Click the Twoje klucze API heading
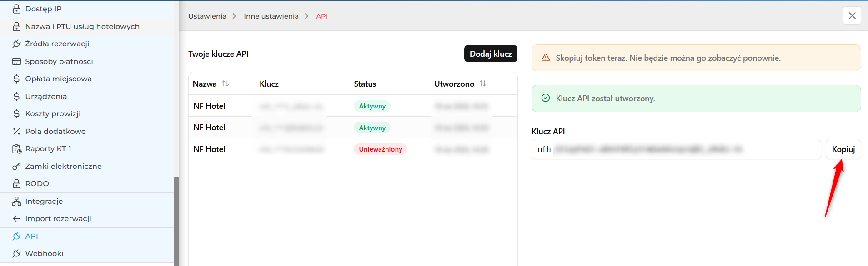The width and height of the screenshot is (868, 266). [218, 54]
